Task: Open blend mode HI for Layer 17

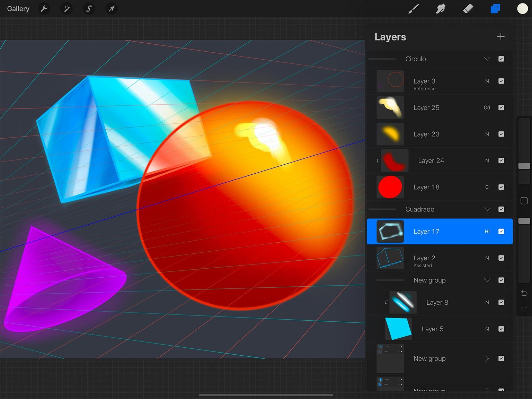Action: (x=487, y=232)
